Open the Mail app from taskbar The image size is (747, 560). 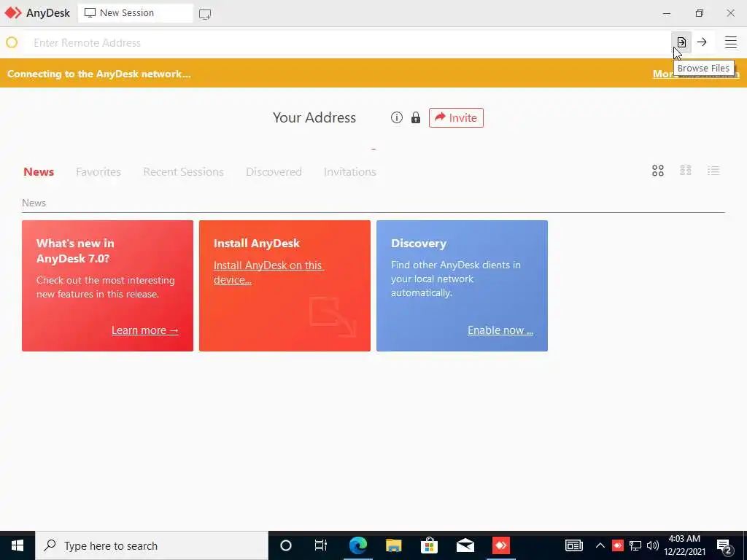click(x=465, y=545)
